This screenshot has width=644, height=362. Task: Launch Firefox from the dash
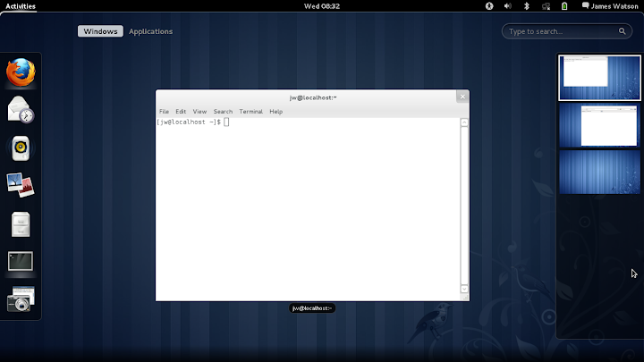[x=21, y=72]
